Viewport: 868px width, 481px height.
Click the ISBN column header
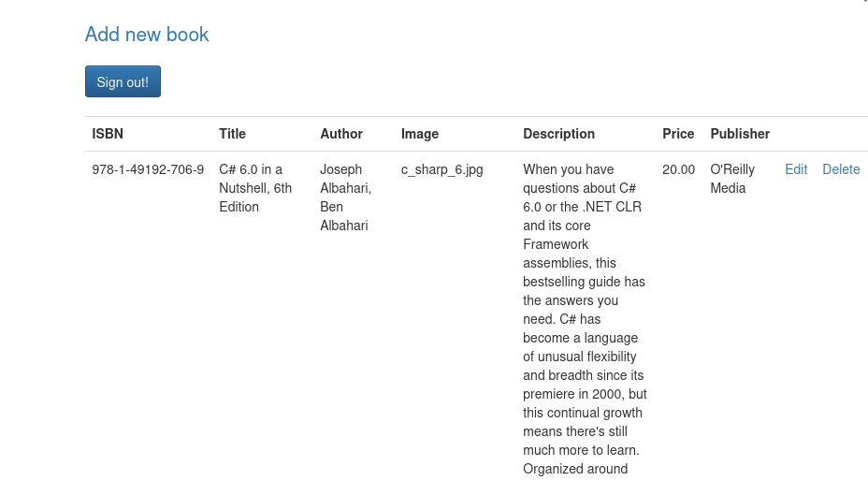click(108, 134)
